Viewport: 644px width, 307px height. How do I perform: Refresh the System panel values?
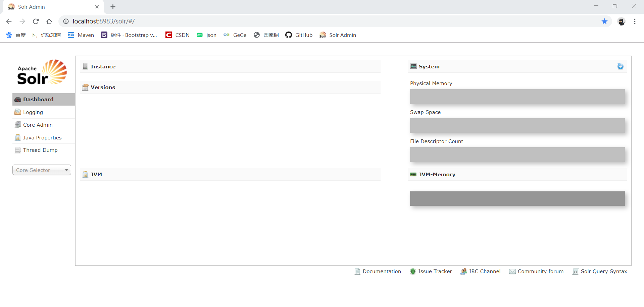tap(621, 66)
